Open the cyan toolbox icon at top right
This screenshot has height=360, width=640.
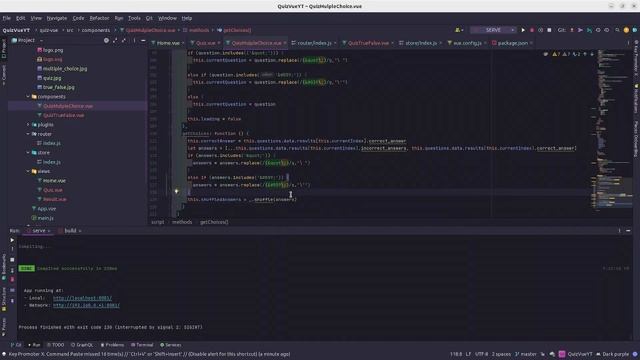[635, 30]
